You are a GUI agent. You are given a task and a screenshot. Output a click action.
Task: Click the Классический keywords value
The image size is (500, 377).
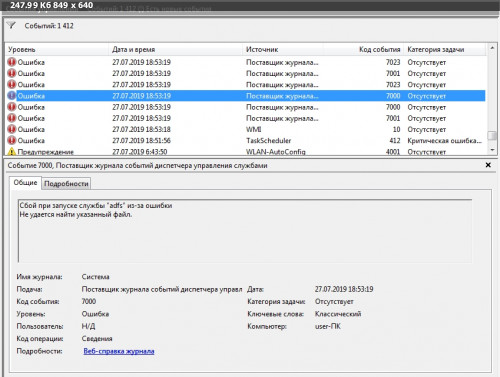(x=338, y=314)
